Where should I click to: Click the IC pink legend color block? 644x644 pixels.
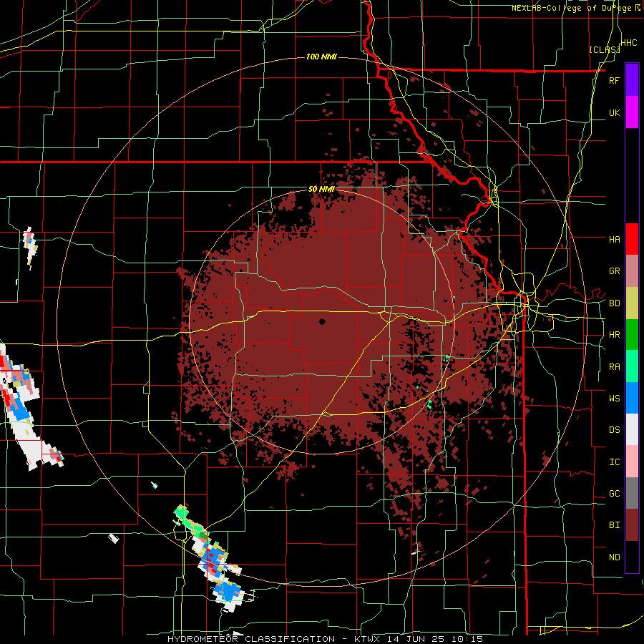click(632, 462)
